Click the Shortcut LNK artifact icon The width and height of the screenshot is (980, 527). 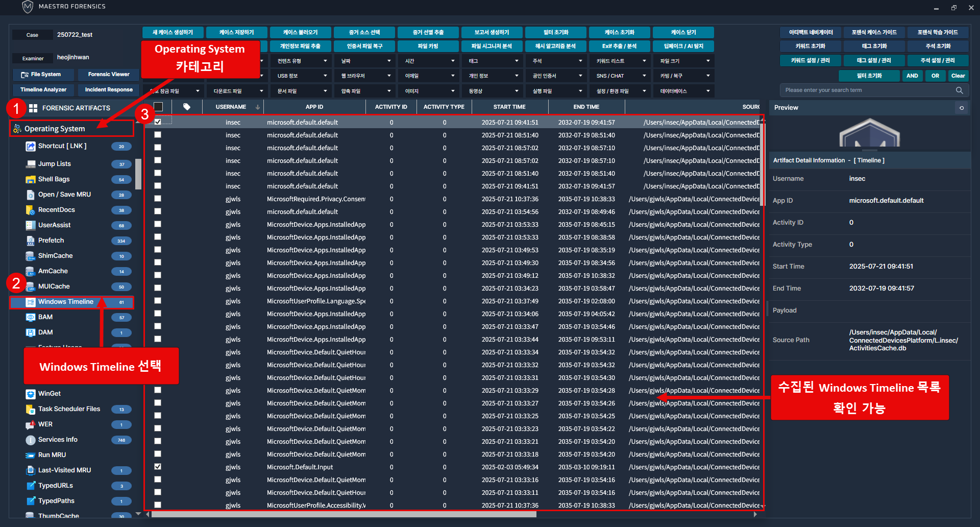tap(30, 147)
